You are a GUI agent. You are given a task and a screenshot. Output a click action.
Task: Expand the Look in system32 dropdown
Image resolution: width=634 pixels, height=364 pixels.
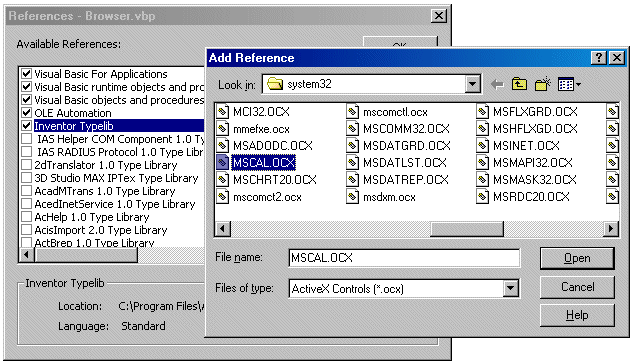pyautogui.click(x=472, y=84)
